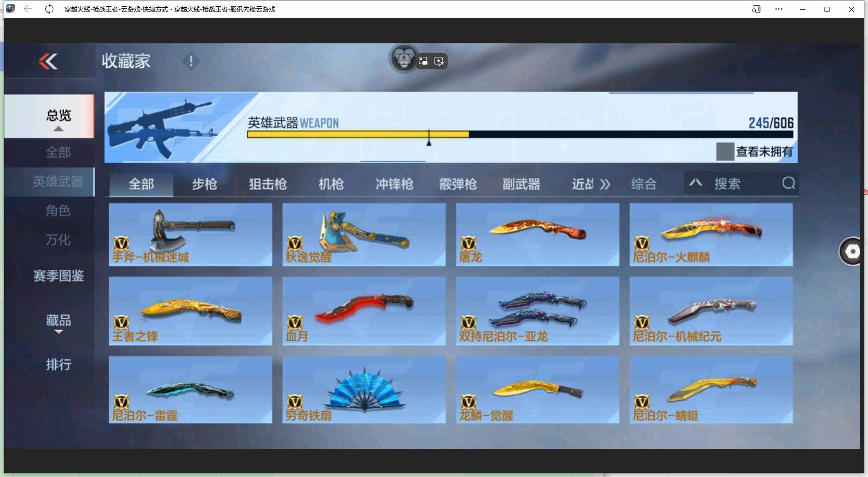The image size is (868, 477).
Task: Click the V badge on 双持尼泊尔-亚龙 card
Action: coord(468,322)
